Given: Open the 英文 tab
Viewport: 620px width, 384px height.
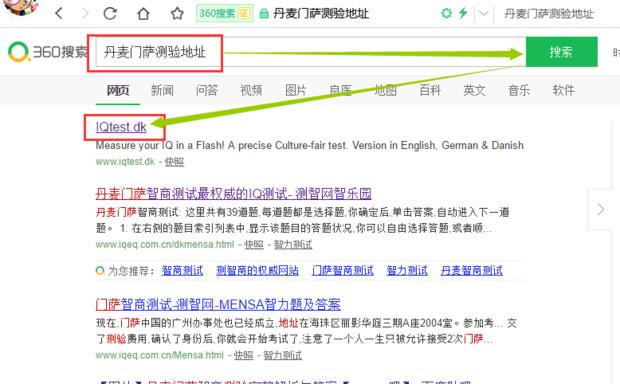Looking at the screenshot, I should [x=474, y=90].
